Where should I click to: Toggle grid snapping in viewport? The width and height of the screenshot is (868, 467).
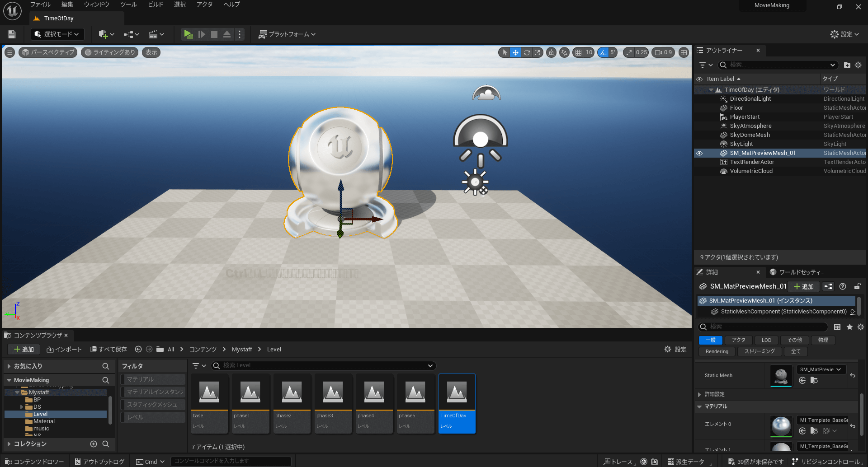point(578,52)
